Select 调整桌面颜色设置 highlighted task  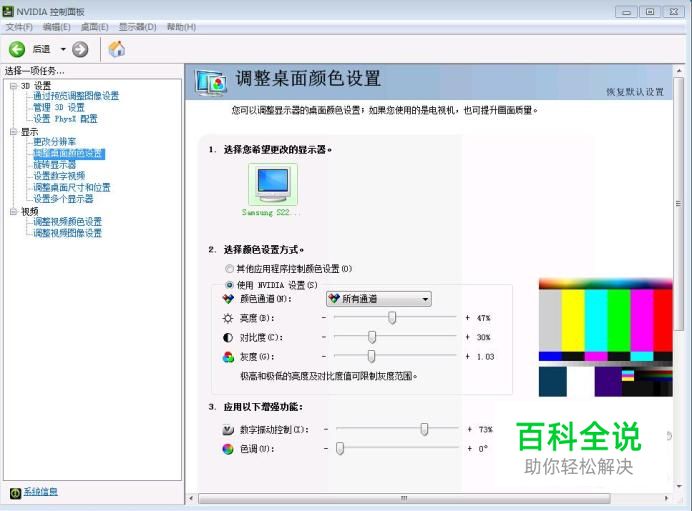click(69, 154)
